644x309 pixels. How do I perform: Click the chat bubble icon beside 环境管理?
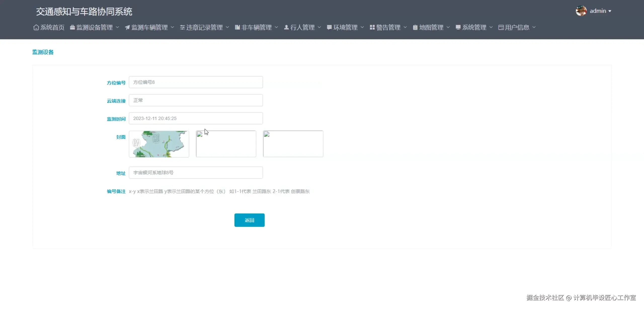329,27
